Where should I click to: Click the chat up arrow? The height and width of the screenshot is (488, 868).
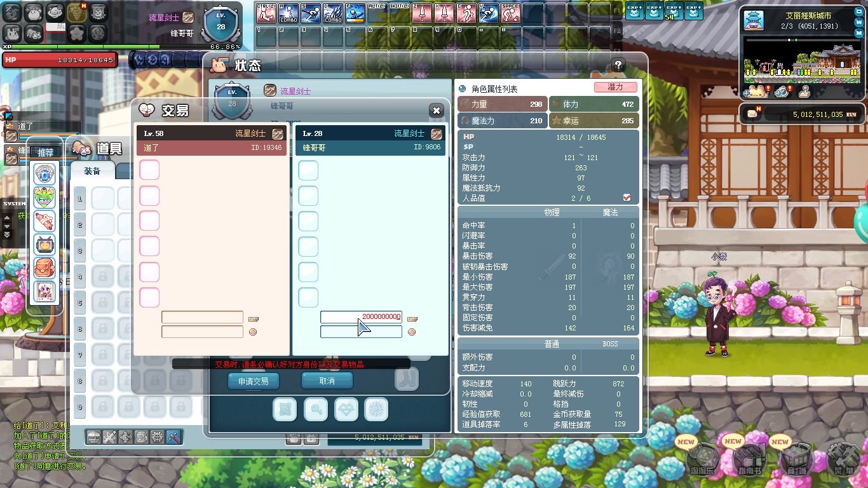click(x=8, y=217)
